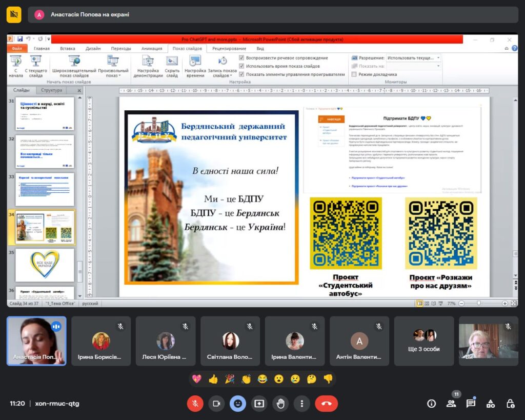Show the participants list
The height and width of the screenshot is (420, 525).
point(451,404)
